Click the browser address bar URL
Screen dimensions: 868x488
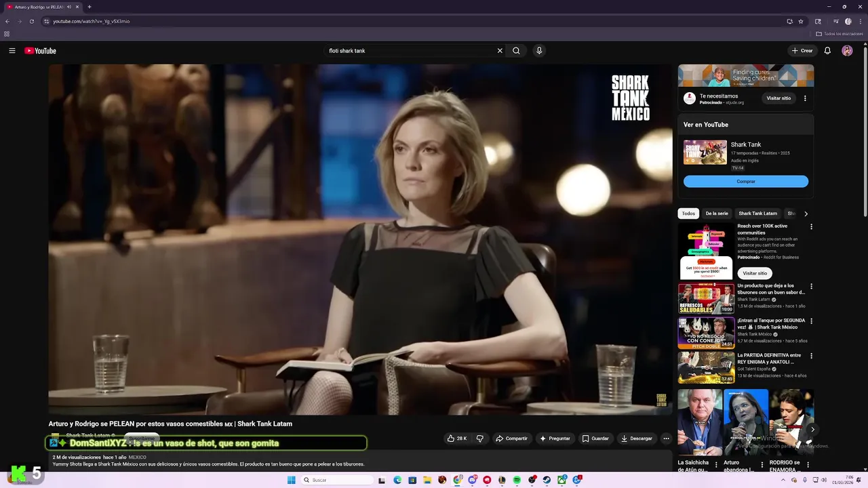point(92,21)
